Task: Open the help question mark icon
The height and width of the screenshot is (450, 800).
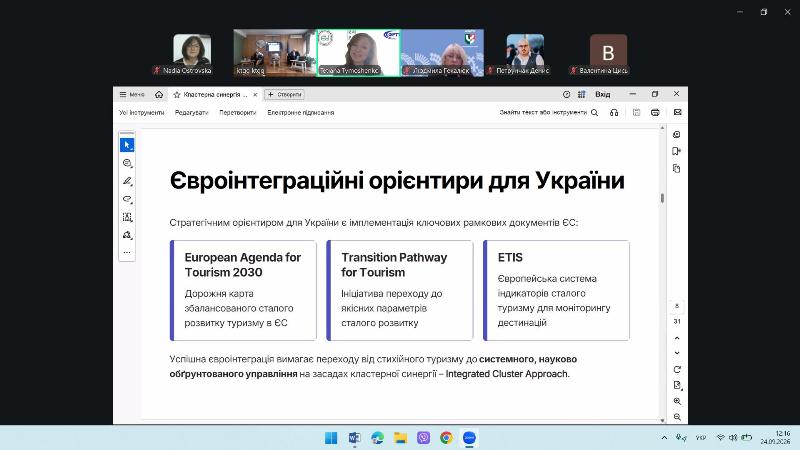Action: [566, 94]
